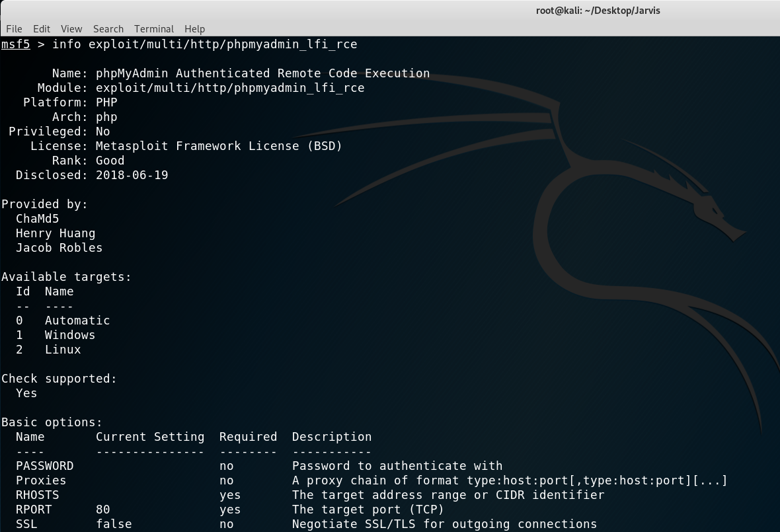
Task: Click the 'Description' column header
Action: 332,437
